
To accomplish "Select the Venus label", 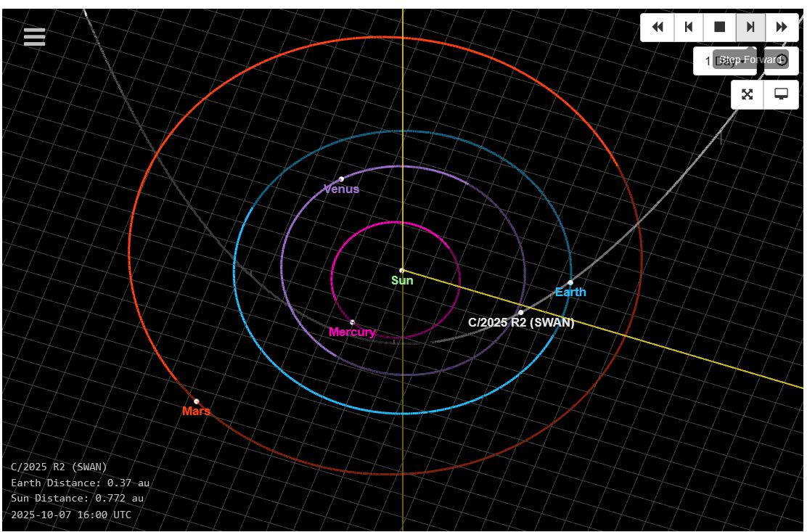I will point(341,189).
